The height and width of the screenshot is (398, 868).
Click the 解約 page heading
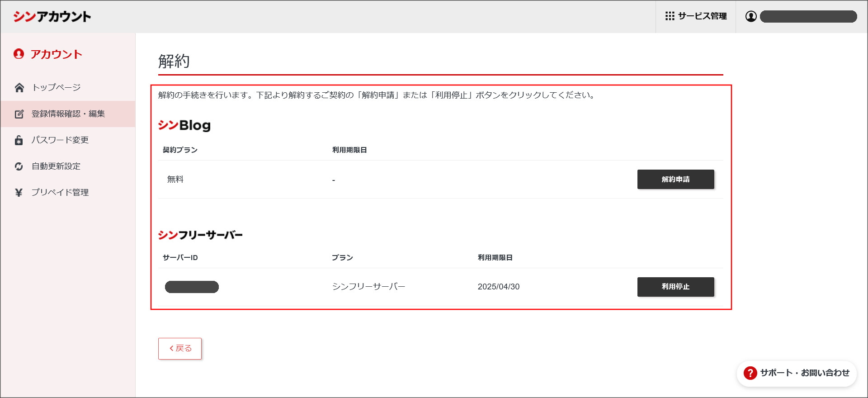(x=174, y=61)
